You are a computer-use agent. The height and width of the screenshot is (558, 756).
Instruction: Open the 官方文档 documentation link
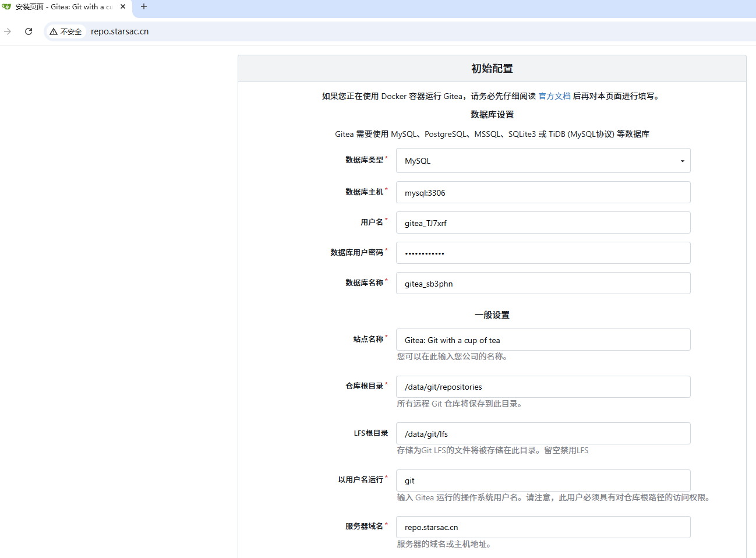(554, 96)
